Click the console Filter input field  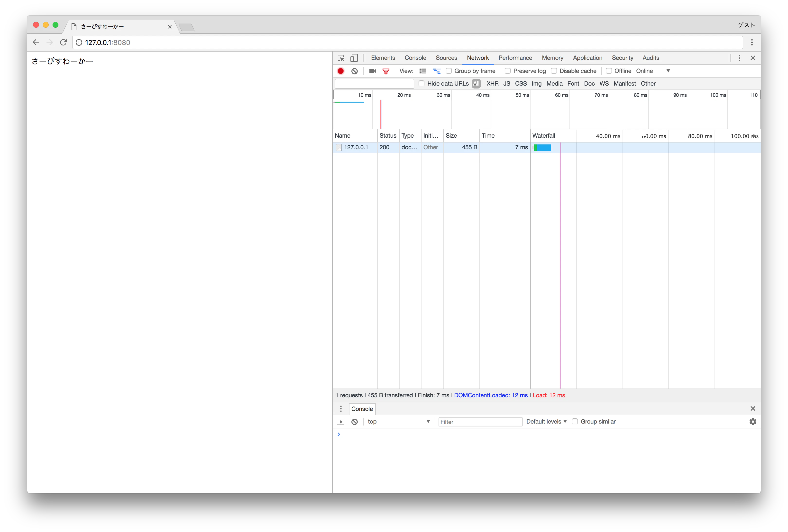480,422
